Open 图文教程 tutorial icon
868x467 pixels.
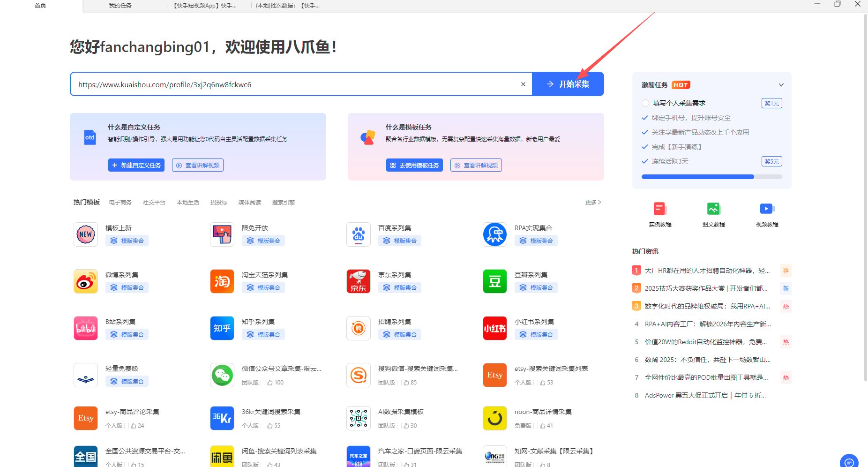(713, 209)
